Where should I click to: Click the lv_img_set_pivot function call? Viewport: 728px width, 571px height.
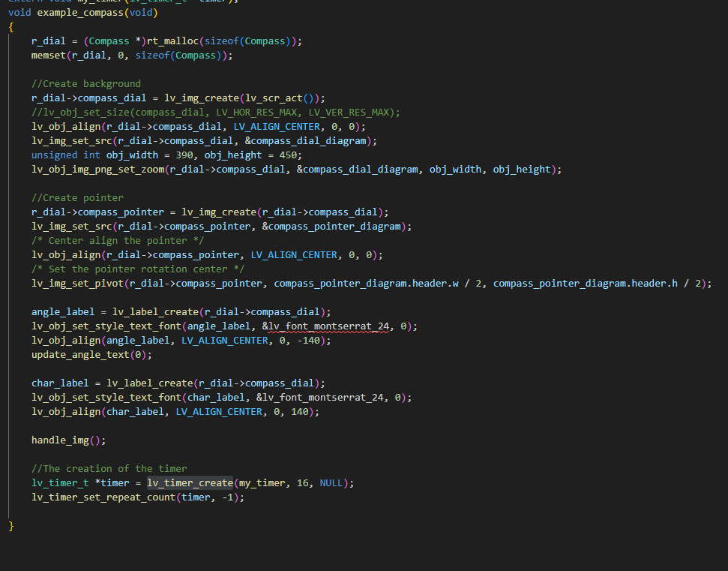(77, 284)
